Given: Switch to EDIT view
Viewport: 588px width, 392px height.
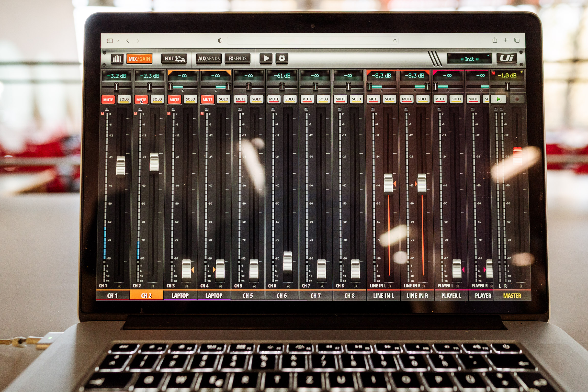Looking at the screenshot, I should click(x=174, y=59).
